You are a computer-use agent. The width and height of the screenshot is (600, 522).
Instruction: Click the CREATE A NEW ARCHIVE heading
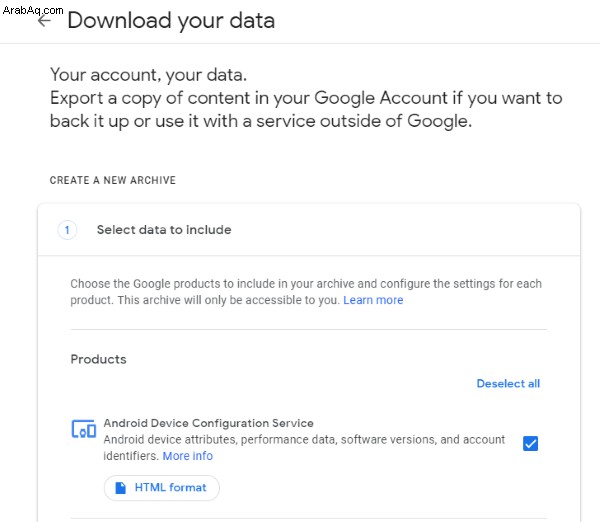point(112,180)
